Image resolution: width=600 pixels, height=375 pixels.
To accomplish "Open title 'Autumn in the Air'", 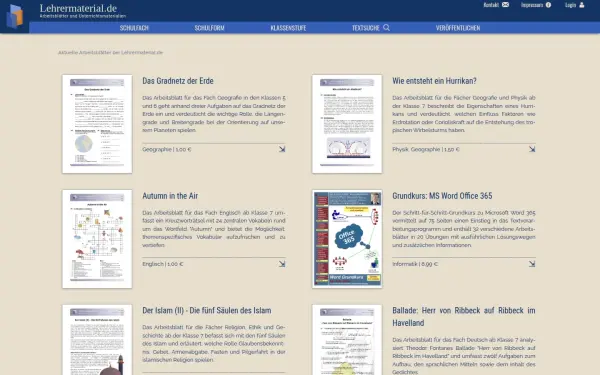I will [170, 196].
